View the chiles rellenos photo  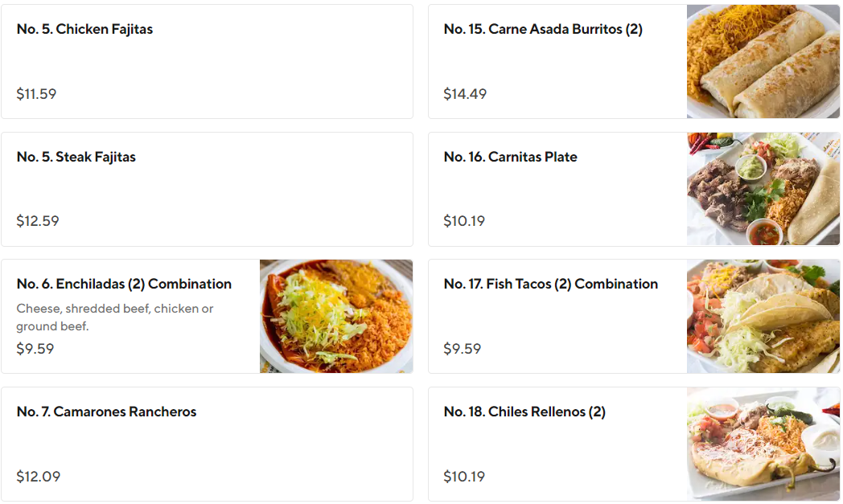click(763, 444)
